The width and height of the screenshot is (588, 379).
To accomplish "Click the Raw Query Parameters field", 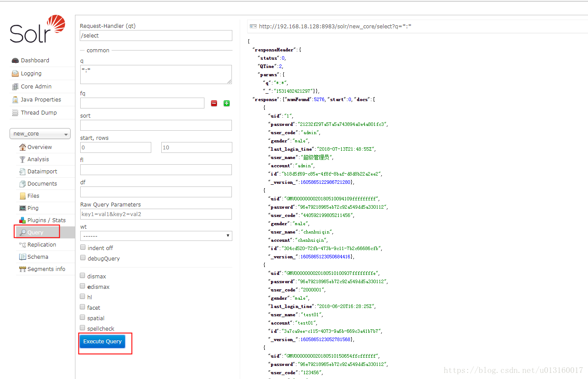I will [156, 214].
